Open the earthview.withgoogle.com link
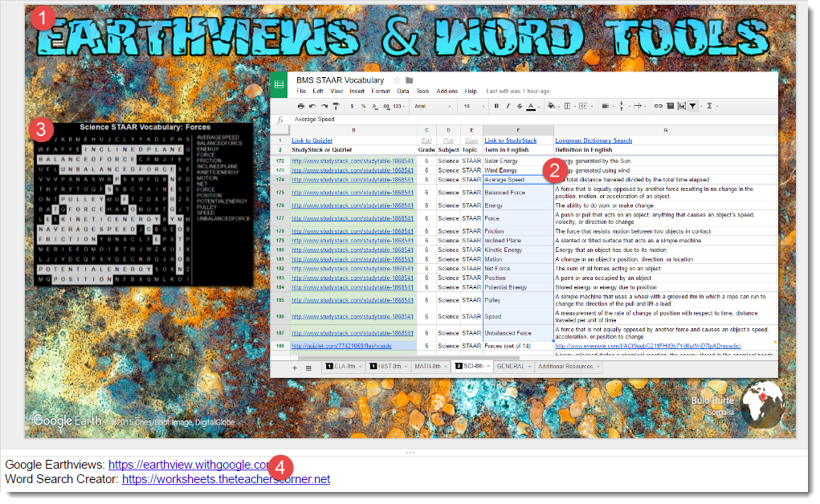This screenshot has height=504, width=820. 190,465
